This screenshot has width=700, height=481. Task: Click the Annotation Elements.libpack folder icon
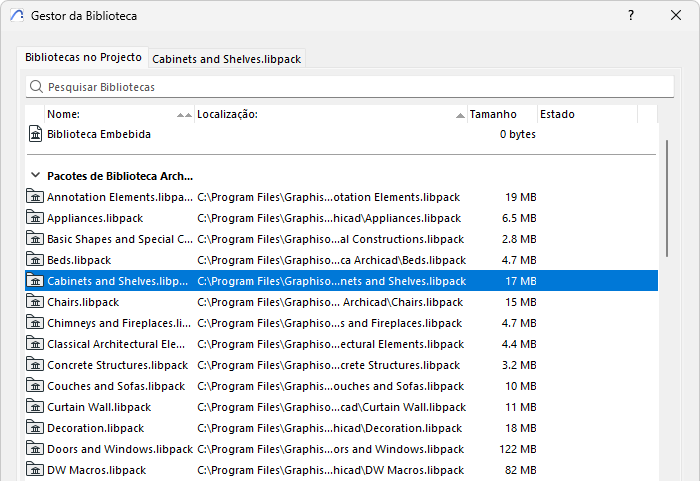coord(35,197)
